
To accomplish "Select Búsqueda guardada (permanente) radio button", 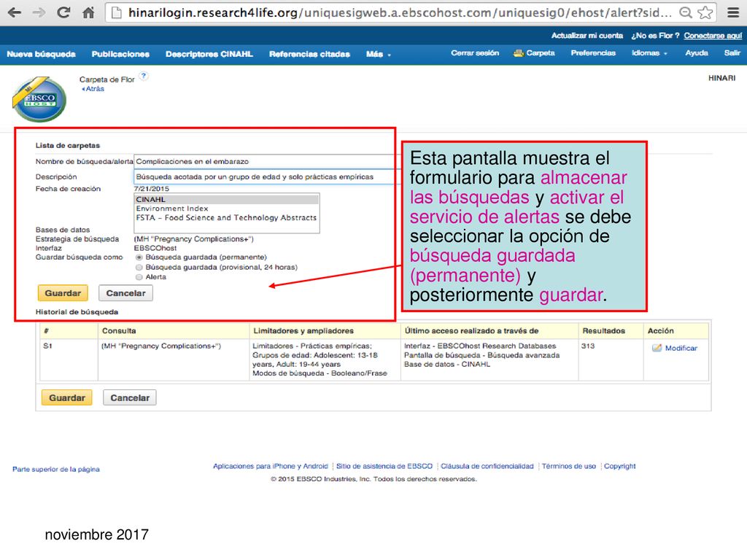I will 139,257.
